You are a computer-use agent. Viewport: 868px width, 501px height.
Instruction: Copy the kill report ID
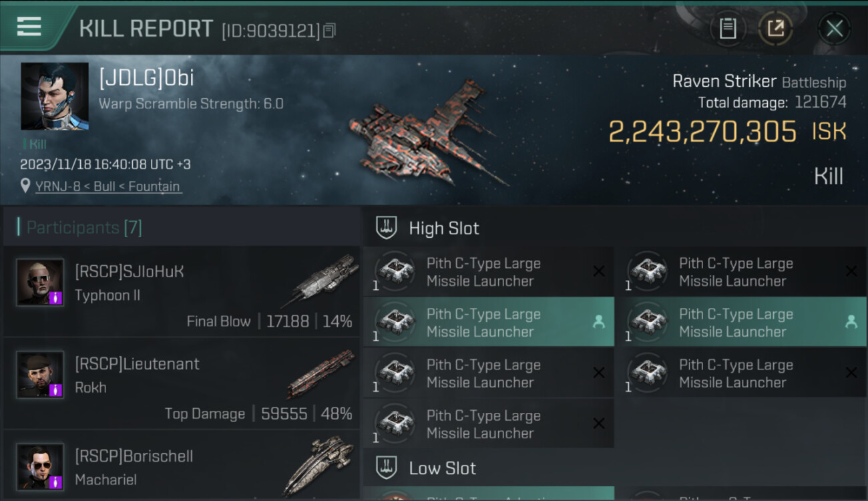pos(329,31)
